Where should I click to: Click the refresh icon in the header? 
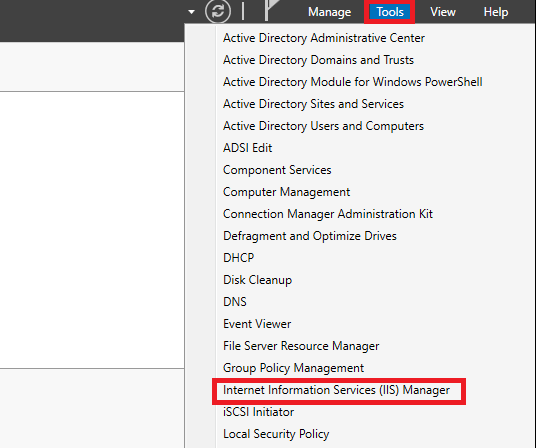(218, 11)
